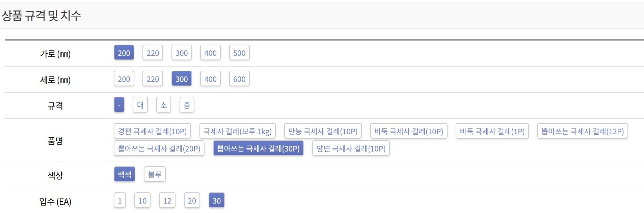Choose 블루 color option
This screenshot has width=644, height=213.
[x=155, y=174]
